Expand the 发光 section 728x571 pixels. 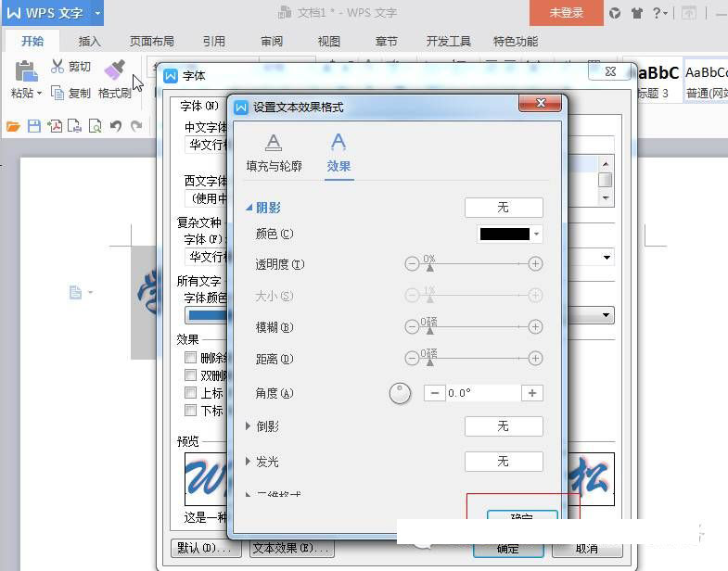tap(248, 461)
